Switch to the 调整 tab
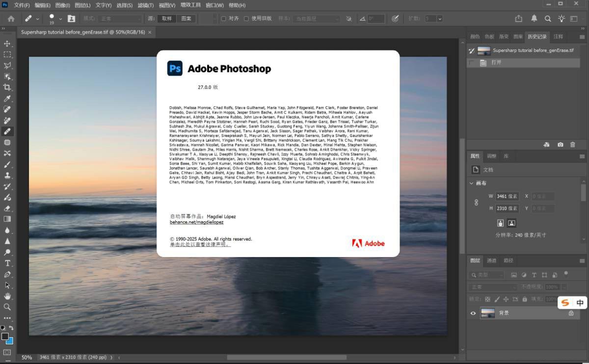 (x=491, y=156)
